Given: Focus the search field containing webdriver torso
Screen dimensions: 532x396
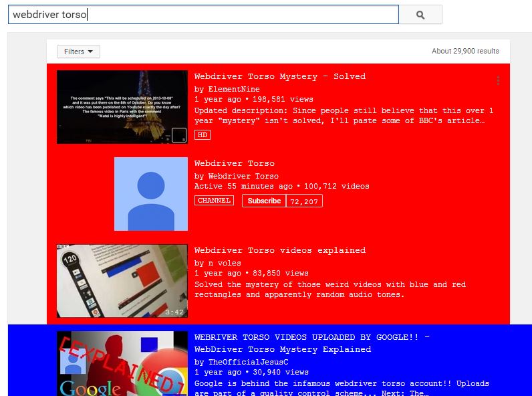Looking at the screenshot, I should 203,15.
